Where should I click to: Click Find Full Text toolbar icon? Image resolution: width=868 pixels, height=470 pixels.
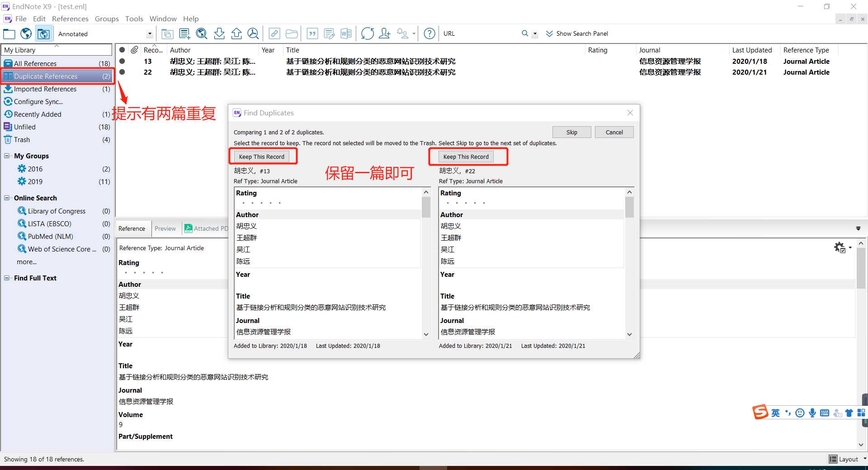[x=253, y=34]
